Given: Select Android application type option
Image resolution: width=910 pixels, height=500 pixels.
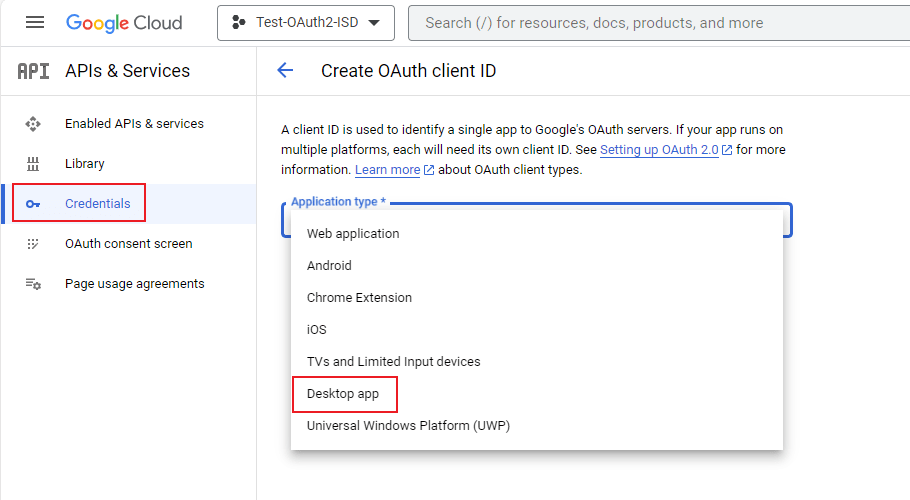Looking at the screenshot, I should [329, 266].
